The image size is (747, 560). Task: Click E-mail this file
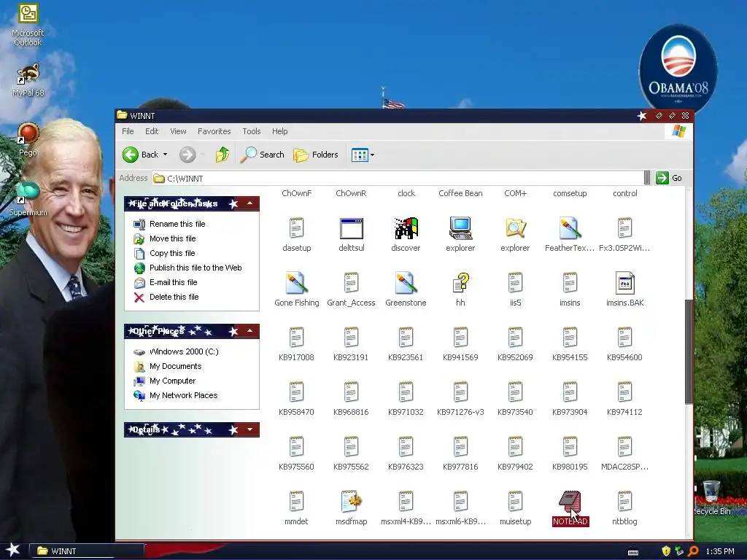tap(166, 282)
